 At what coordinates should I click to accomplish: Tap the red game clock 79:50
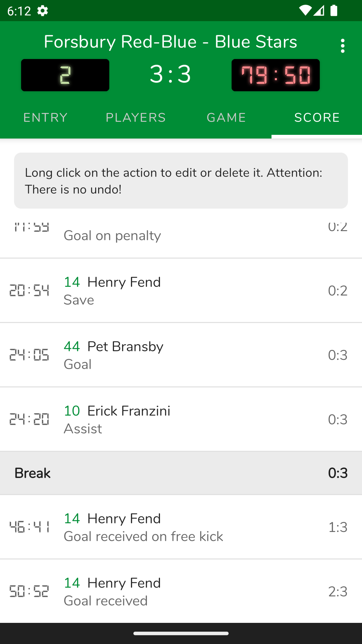coord(276,75)
